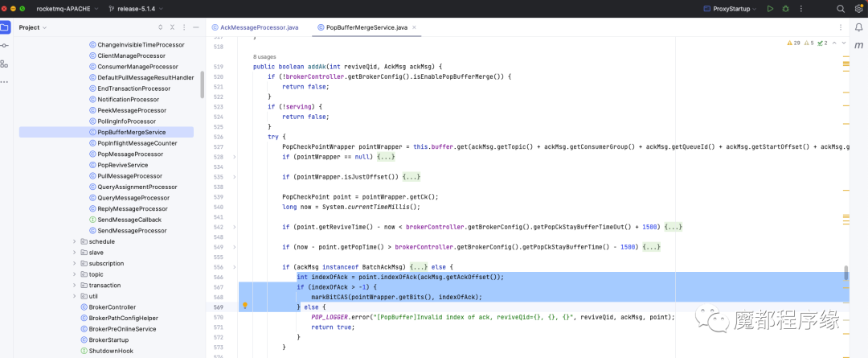The width and height of the screenshot is (868, 358).
Task: Click Select Opened File icon in Project panel
Action: pos(161,27)
